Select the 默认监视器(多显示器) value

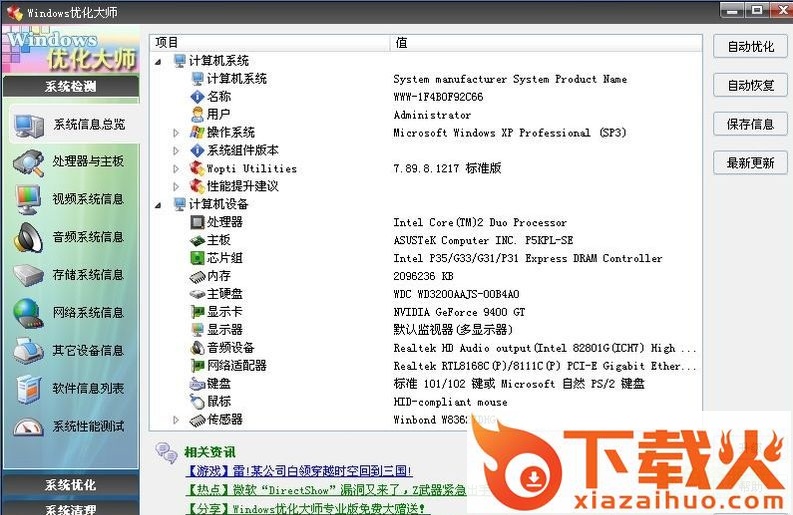tap(453, 330)
